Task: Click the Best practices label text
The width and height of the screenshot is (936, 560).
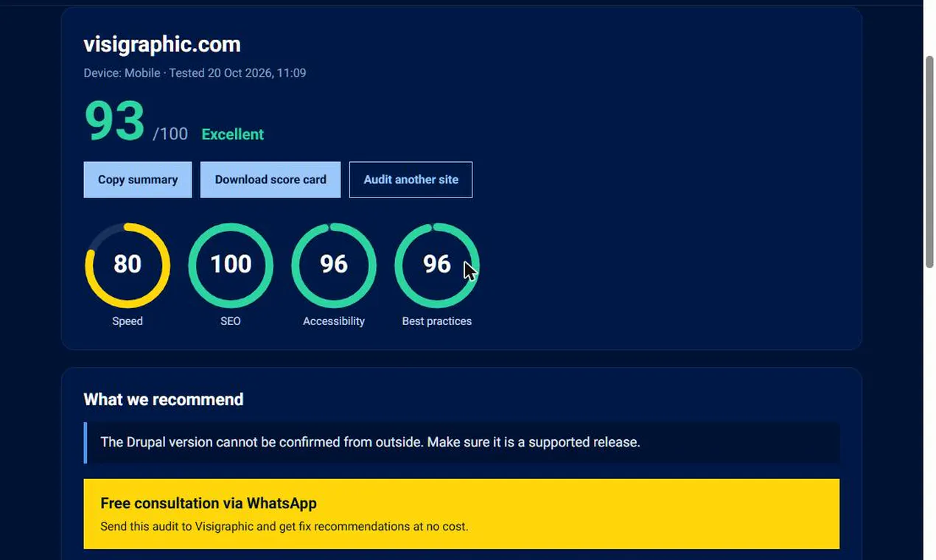Action: point(437,321)
